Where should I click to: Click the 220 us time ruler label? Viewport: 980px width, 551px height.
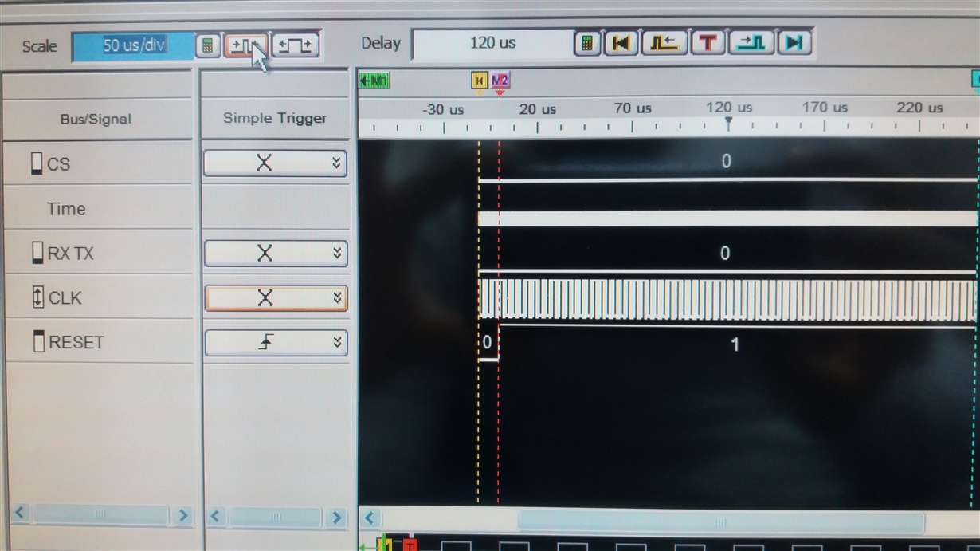pyautogui.click(x=919, y=107)
